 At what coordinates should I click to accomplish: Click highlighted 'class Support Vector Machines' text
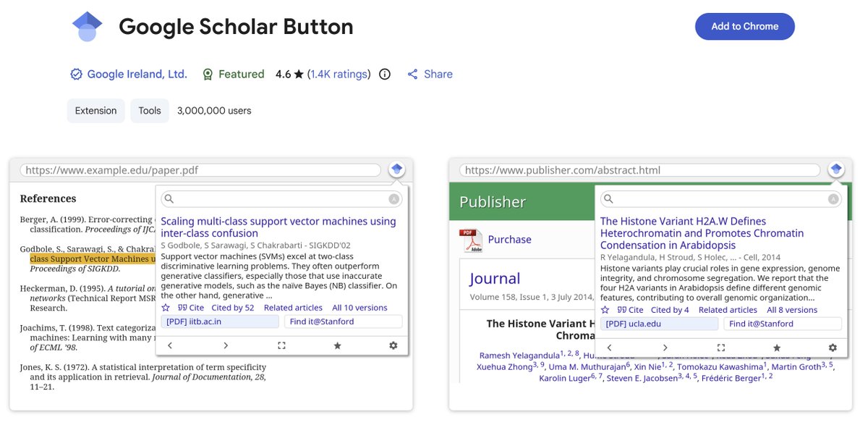[x=93, y=258]
